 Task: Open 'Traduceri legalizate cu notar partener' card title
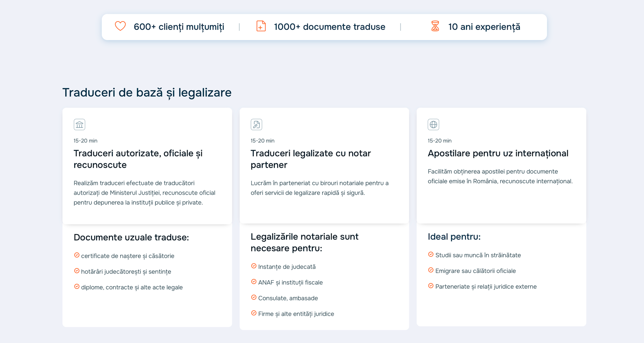point(310,159)
